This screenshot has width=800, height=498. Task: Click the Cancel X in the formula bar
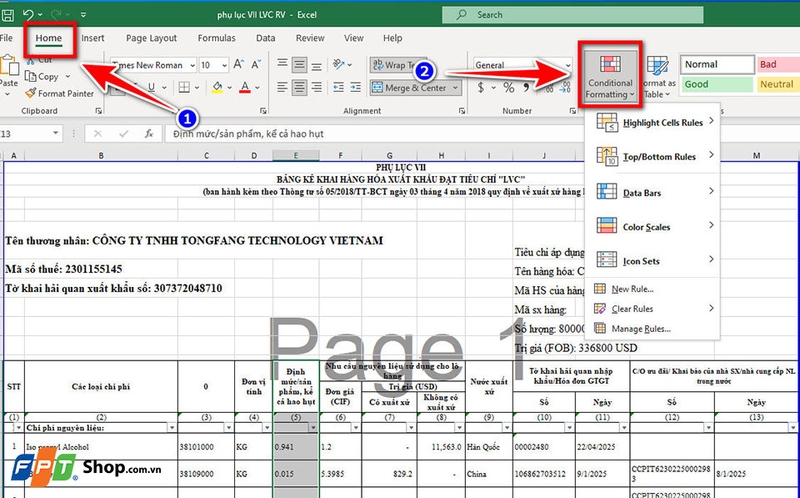98,134
